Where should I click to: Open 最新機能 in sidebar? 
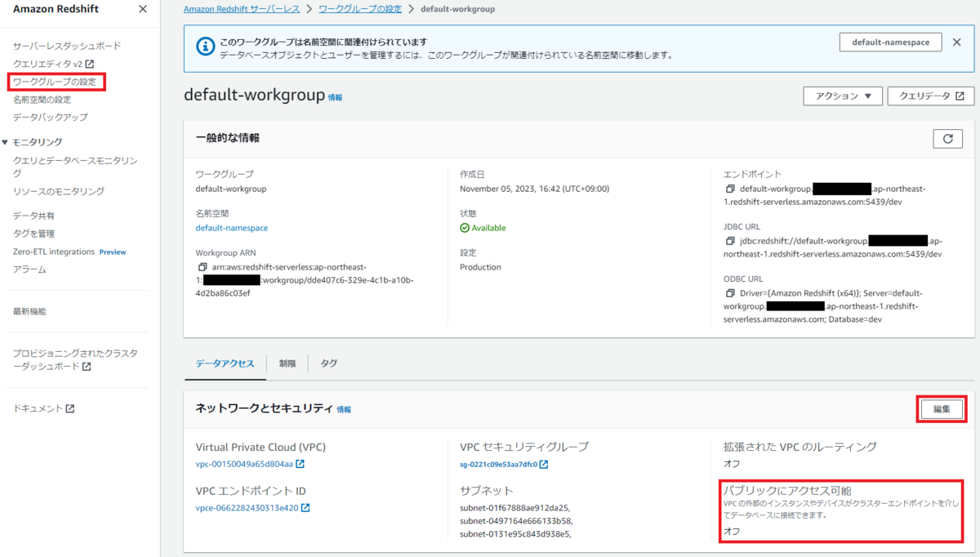[29, 311]
